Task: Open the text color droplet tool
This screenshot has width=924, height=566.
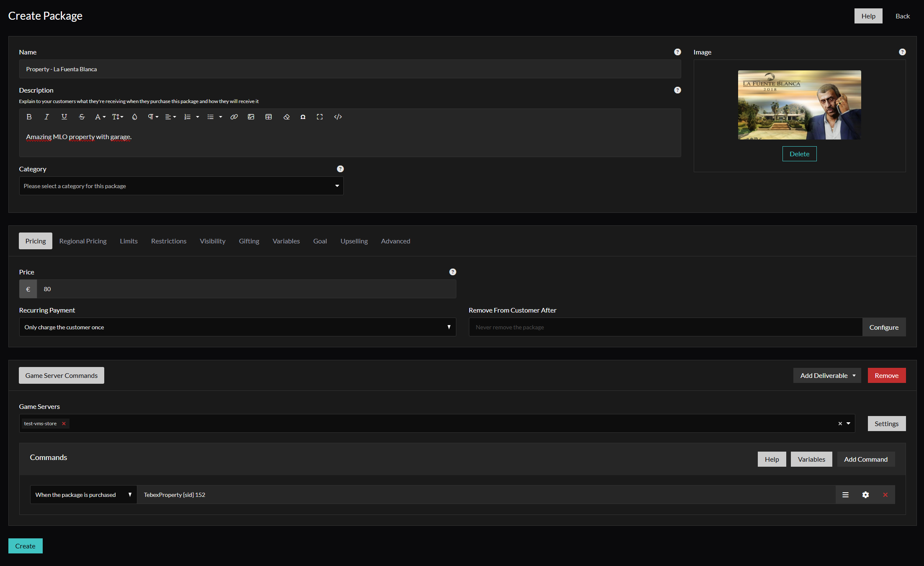Action: pyautogui.click(x=134, y=117)
